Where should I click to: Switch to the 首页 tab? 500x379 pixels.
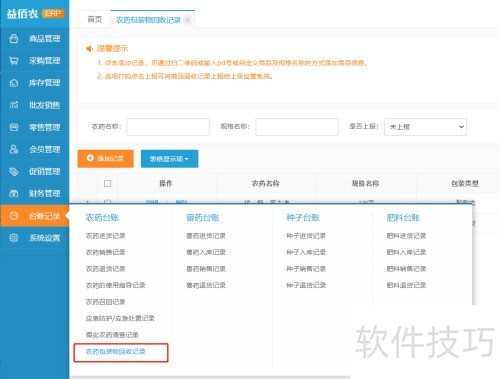[95, 20]
